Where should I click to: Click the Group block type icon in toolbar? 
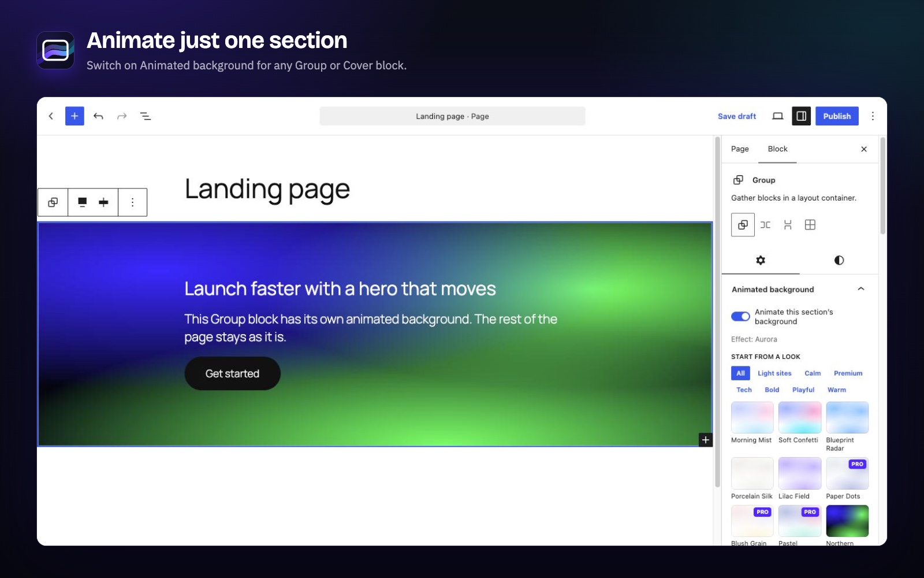[x=53, y=202]
